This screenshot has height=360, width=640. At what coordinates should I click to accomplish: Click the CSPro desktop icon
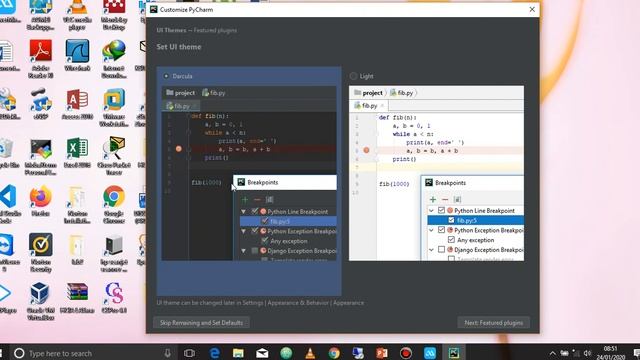[x=114, y=298]
